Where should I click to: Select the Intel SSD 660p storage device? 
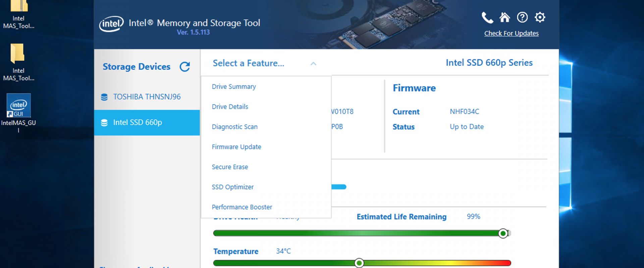click(147, 123)
